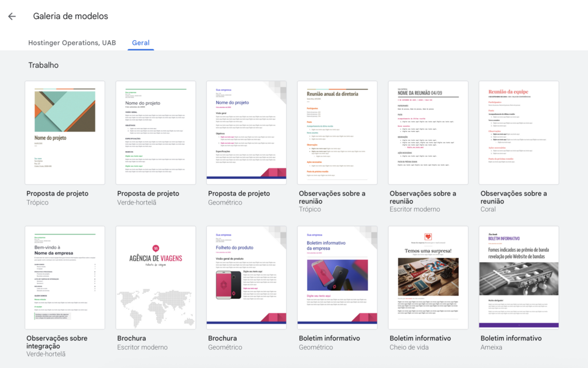Switch to the Hostinger Operations, UAB tab
Screen dimensions: 588x368
point(71,43)
